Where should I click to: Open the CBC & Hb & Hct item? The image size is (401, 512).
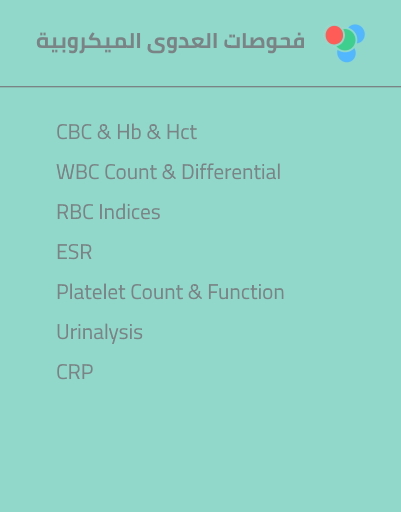(x=127, y=132)
